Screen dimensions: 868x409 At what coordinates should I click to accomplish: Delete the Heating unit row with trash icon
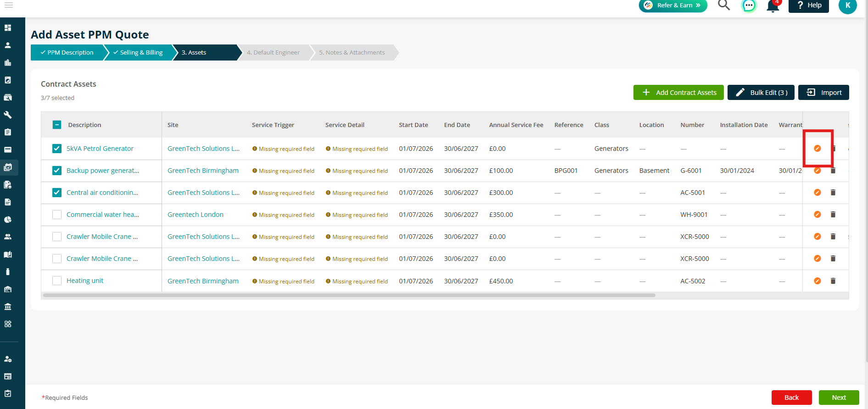point(833,281)
